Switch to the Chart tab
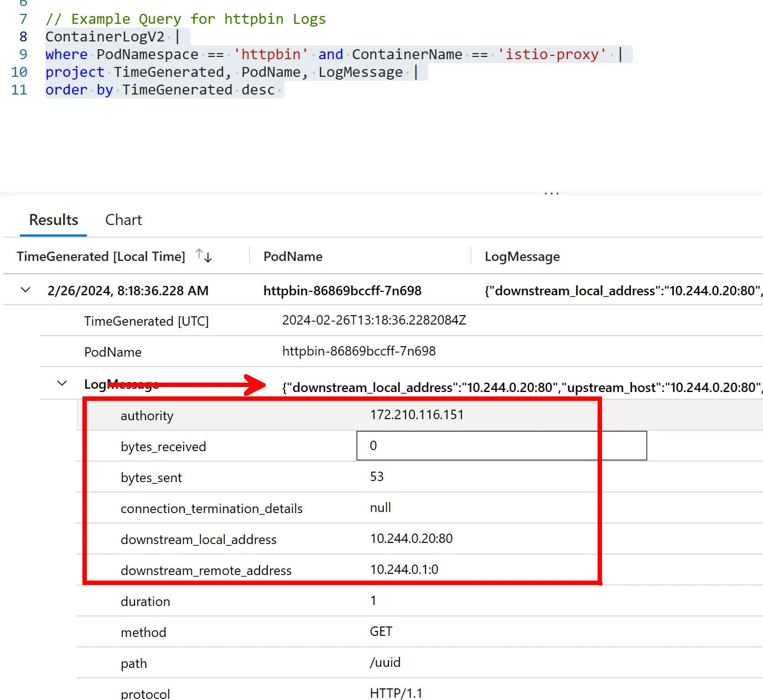Viewport: 763px width, 700px height. [x=123, y=220]
